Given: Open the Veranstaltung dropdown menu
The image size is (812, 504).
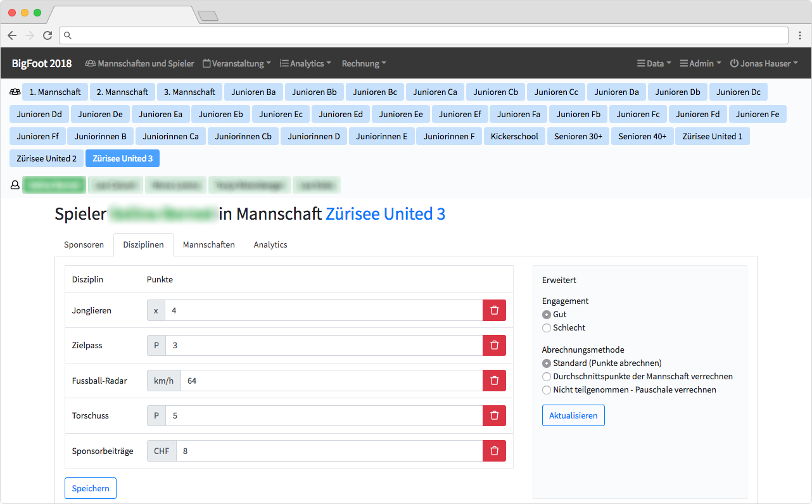Looking at the screenshot, I should [237, 63].
